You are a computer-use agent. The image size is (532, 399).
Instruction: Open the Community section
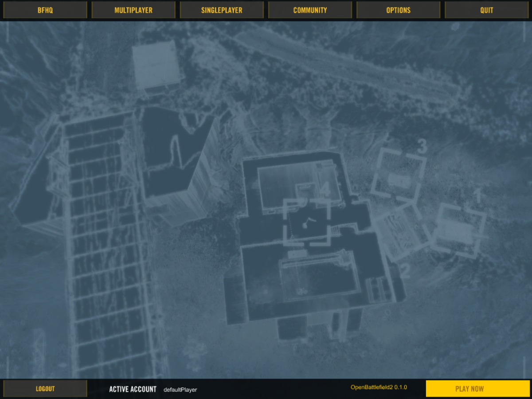[x=310, y=10]
